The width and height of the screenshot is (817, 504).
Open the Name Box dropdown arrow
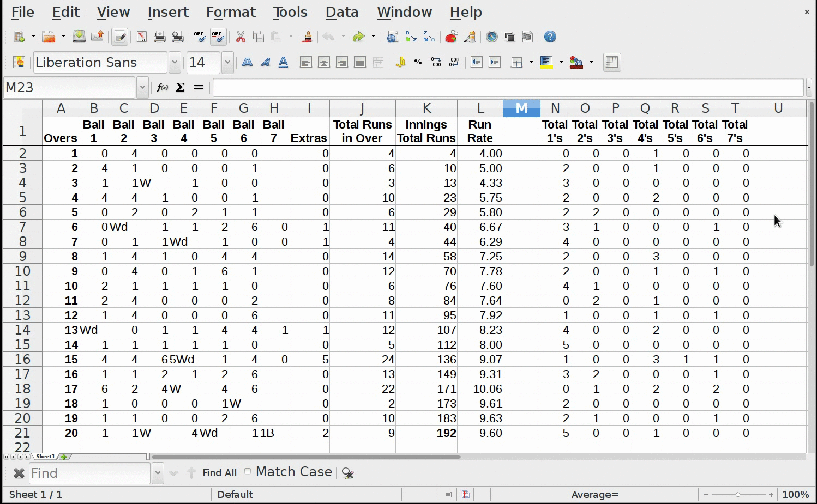[142, 87]
